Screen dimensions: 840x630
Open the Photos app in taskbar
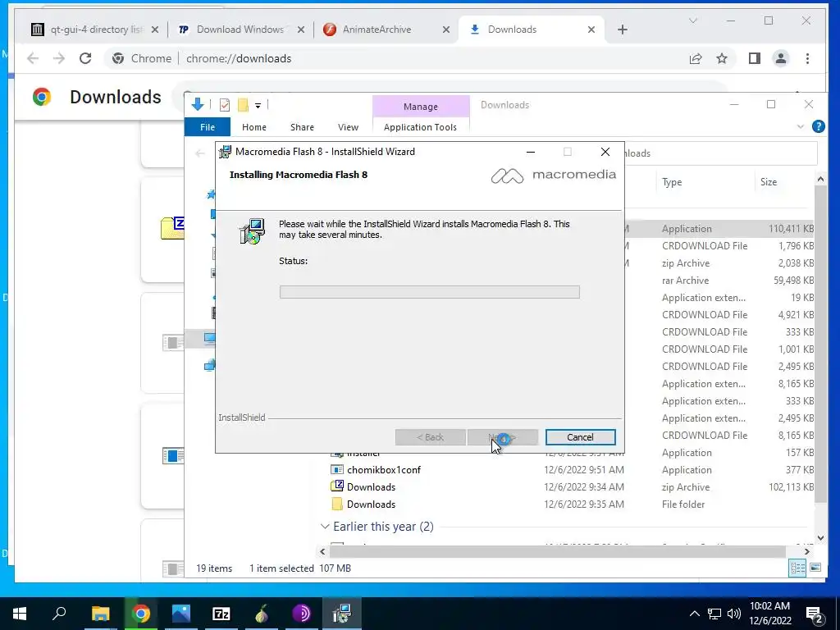tap(181, 614)
